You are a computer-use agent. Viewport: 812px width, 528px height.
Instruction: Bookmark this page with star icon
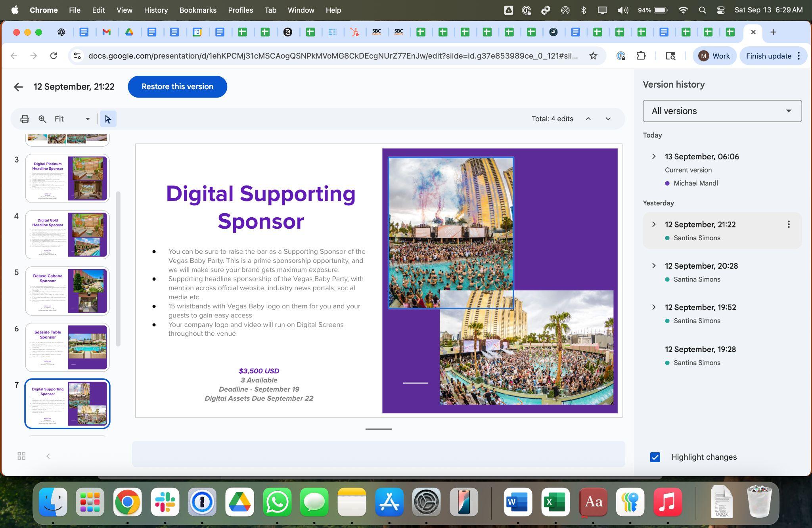pos(593,56)
